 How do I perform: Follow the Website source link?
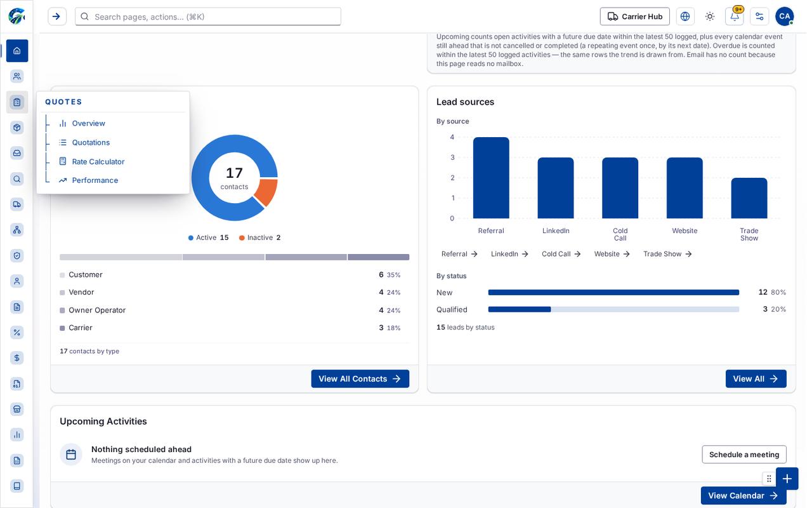pyautogui.click(x=612, y=254)
